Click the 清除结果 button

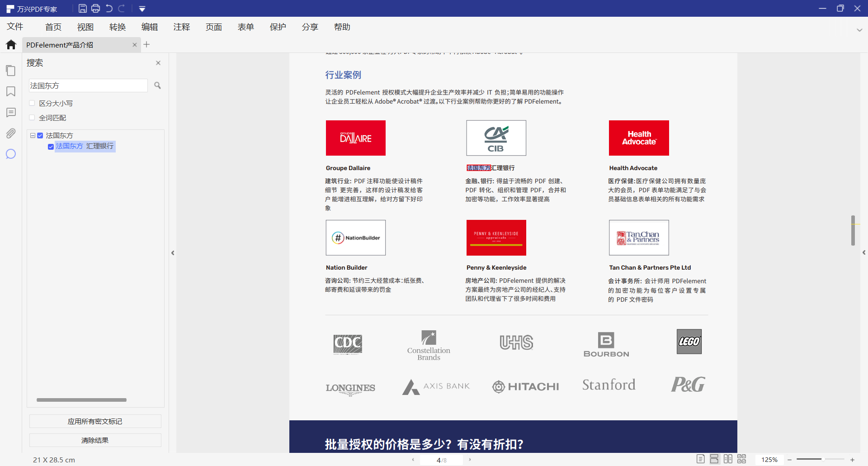click(x=95, y=440)
